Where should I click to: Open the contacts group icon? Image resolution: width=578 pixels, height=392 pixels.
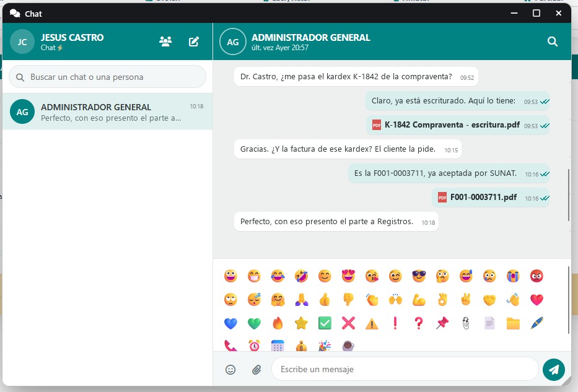pos(165,41)
